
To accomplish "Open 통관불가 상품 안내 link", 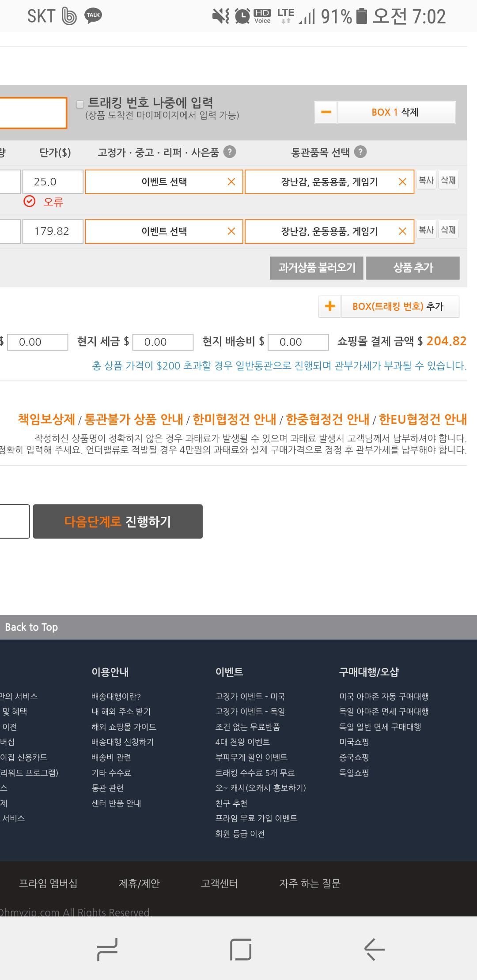I will [134, 419].
